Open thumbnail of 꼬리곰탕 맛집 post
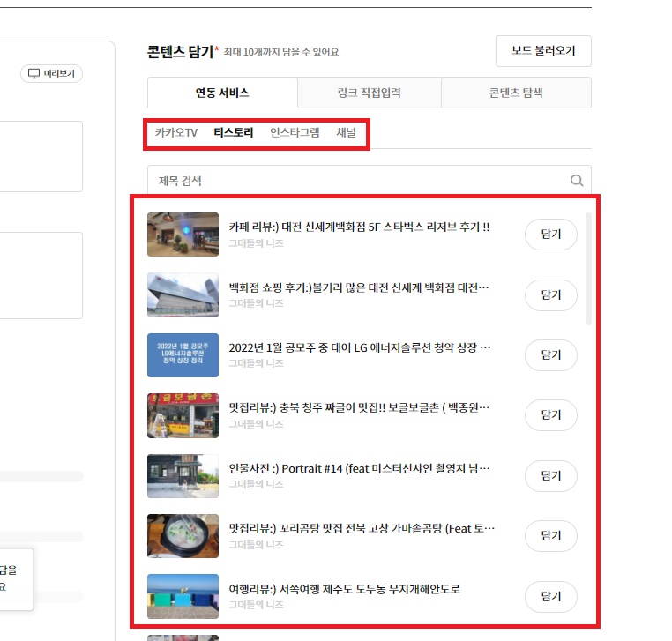This screenshot has width=672, height=641. [183, 536]
